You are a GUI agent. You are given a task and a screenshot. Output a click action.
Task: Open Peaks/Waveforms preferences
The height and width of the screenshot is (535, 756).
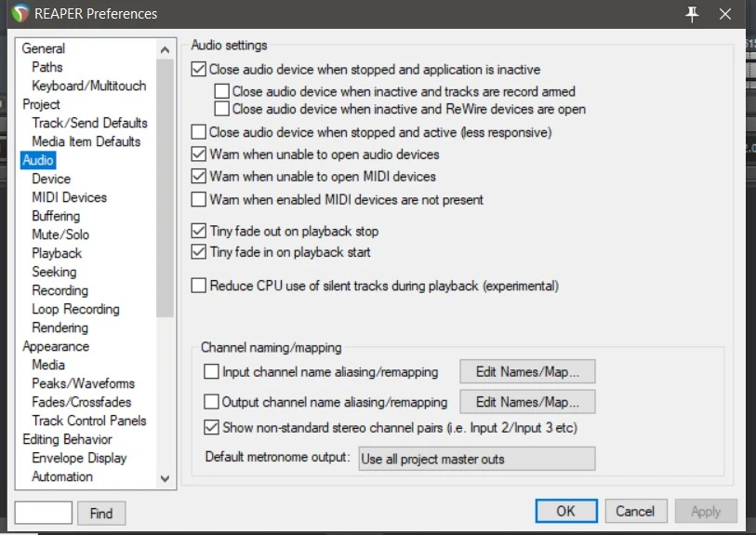click(84, 383)
